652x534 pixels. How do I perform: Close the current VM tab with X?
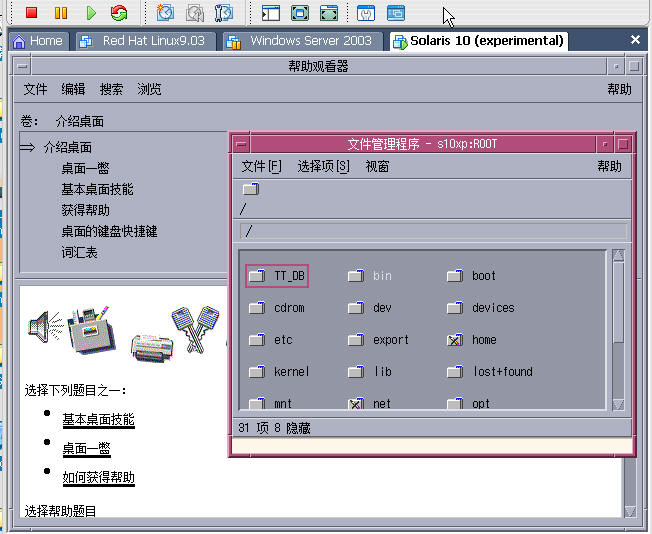(x=635, y=40)
